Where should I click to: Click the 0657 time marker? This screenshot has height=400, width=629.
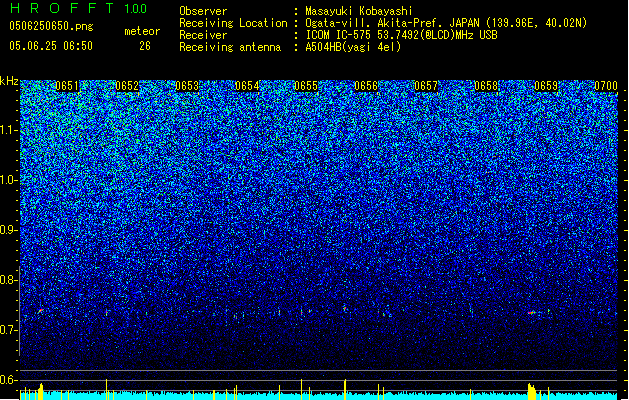(426, 86)
